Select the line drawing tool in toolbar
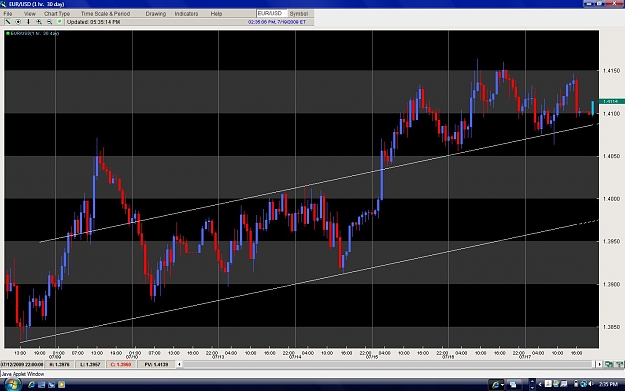This screenshot has width=625, height=391. (8, 22)
